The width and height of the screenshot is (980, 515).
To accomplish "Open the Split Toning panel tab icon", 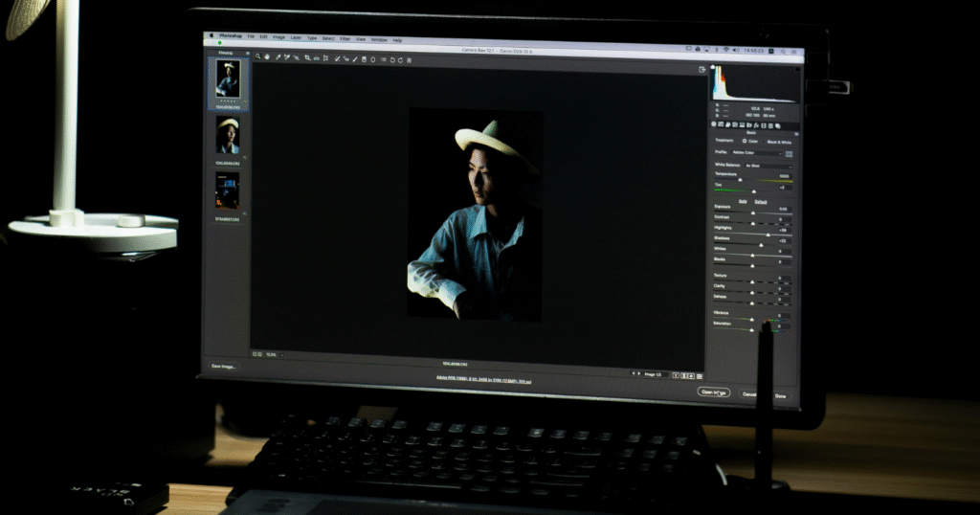I will (x=742, y=125).
